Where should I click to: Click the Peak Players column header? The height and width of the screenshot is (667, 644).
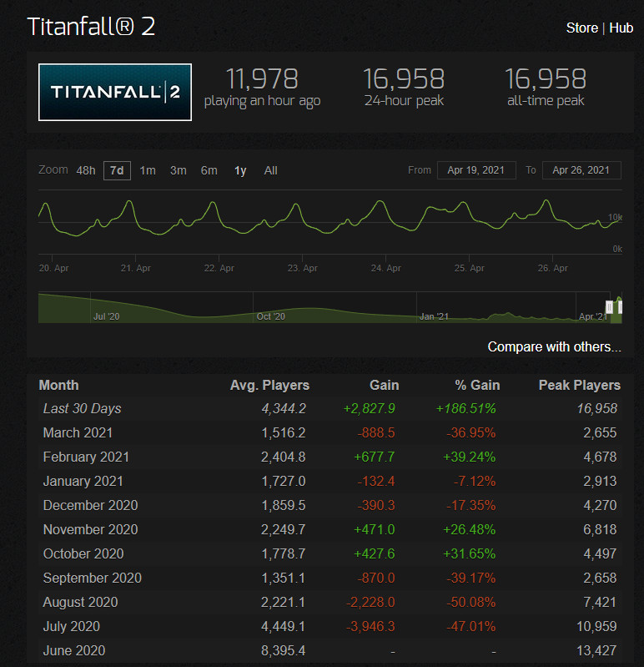click(x=580, y=385)
